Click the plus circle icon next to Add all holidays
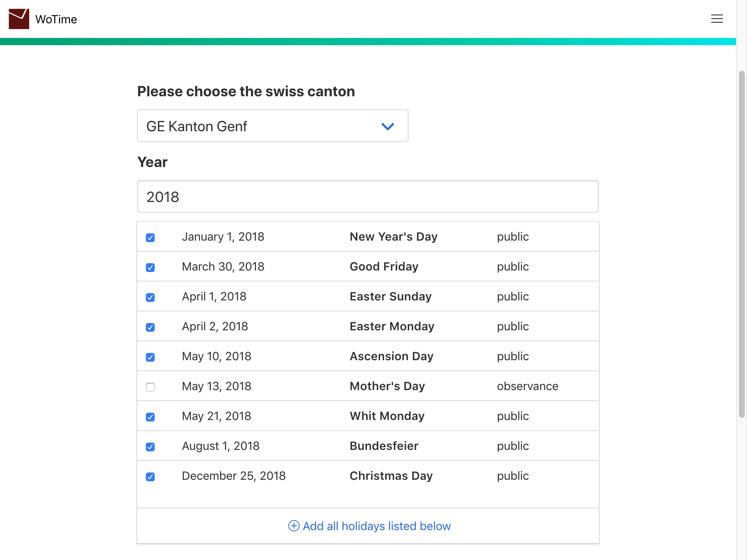 click(x=294, y=526)
